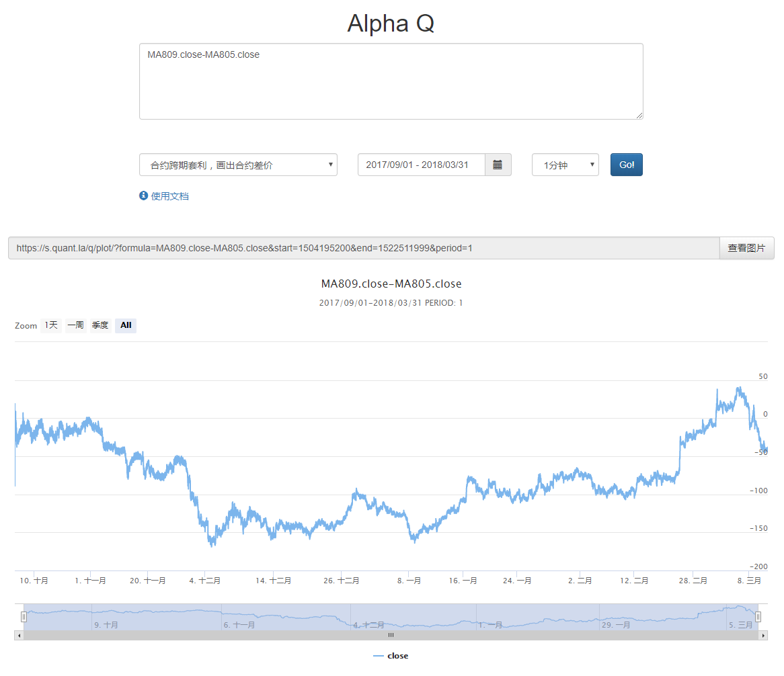
Task: Click the formula text area
Action: [391, 81]
